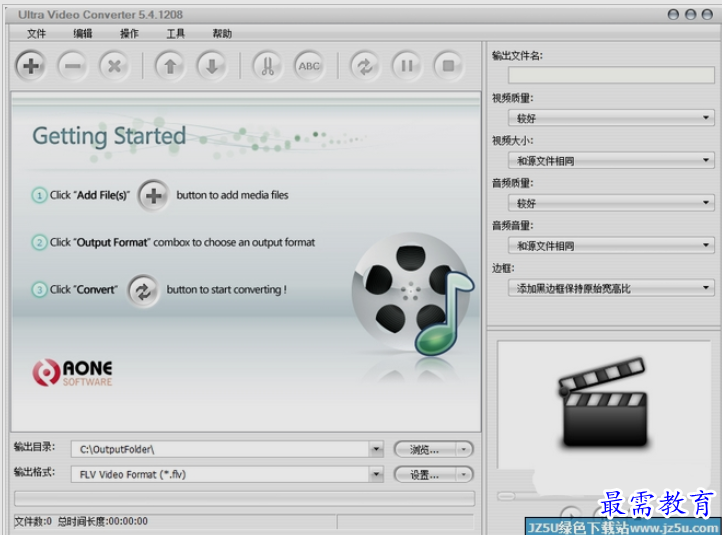Expand the 视频质量 dropdown
Image resolution: width=722 pixels, height=535 pixels.
611,118
